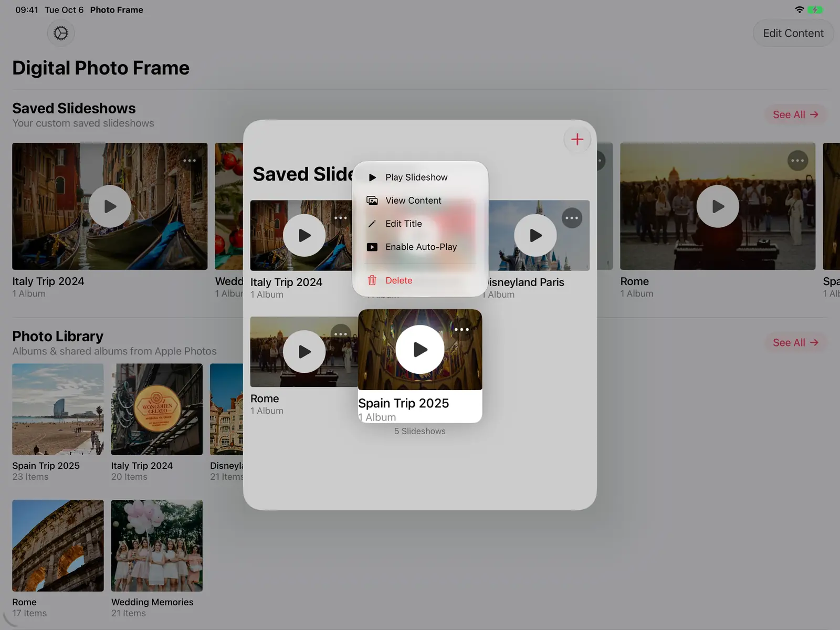Open ellipsis on background Italy Trip card
The height and width of the screenshot is (630, 840).
click(x=190, y=161)
